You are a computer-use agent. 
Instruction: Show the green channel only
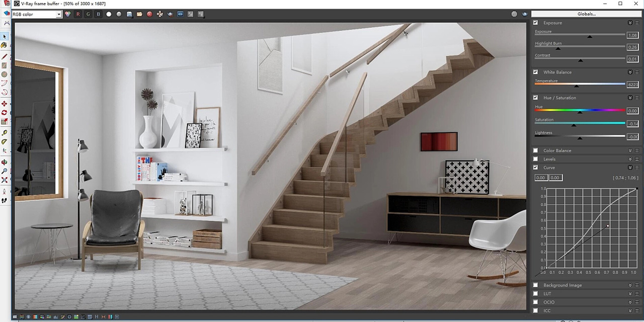pyautogui.click(x=88, y=14)
